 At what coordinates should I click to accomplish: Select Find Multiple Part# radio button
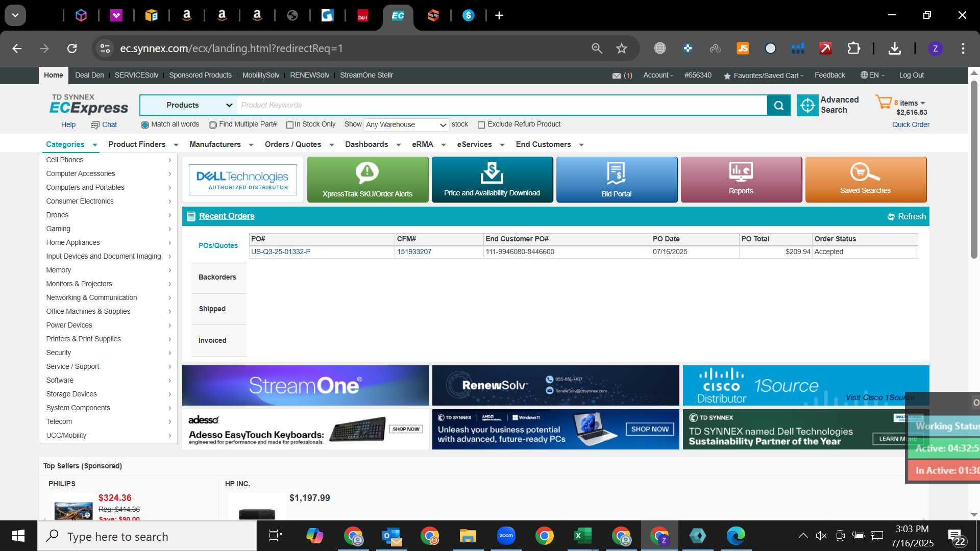tap(213, 125)
